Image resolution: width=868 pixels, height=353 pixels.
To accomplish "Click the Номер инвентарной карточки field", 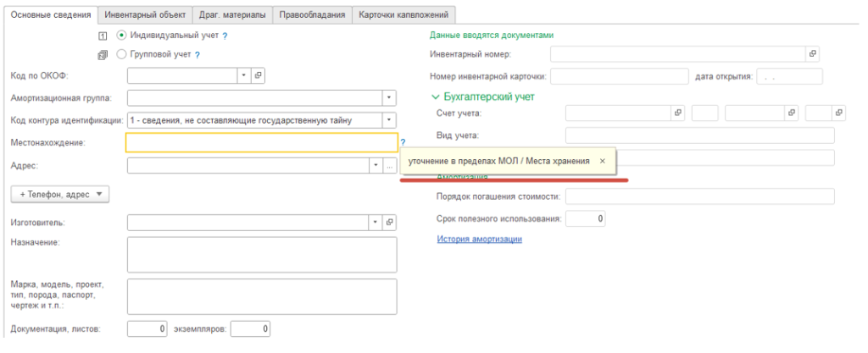I will (x=620, y=76).
